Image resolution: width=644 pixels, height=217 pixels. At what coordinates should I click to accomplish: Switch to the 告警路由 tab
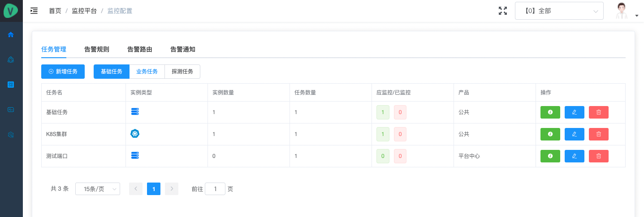[140, 49]
